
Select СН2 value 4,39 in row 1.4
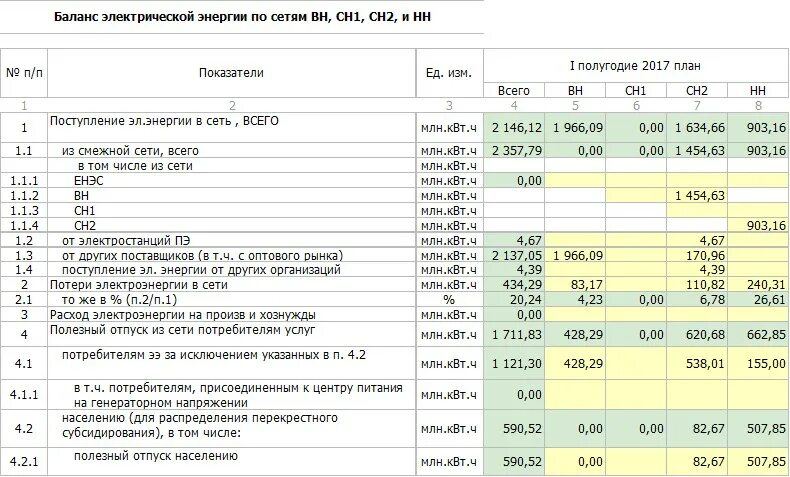(x=712, y=270)
